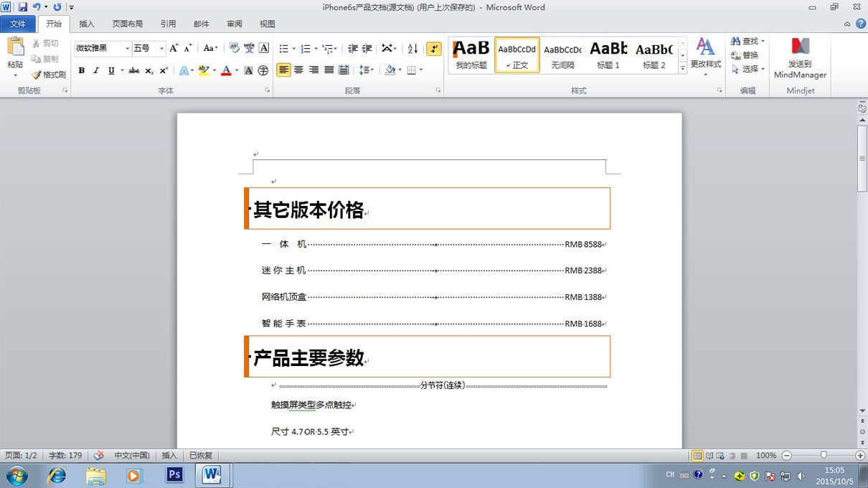Image resolution: width=868 pixels, height=488 pixels.
Task: Click the vertical scrollbar thumb
Action: (862, 158)
